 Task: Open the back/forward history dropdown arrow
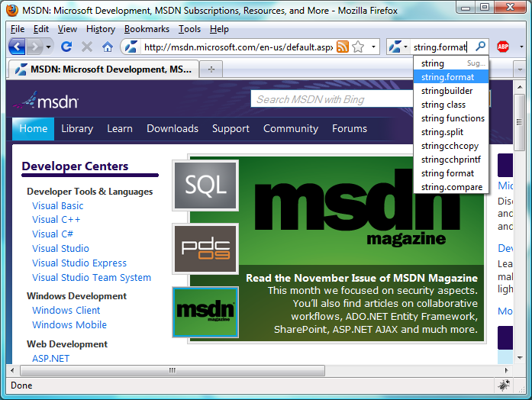pos(49,47)
